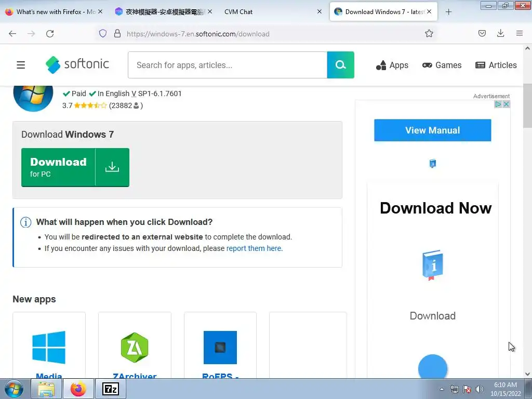Image resolution: width=532 pixels, height=399 pixels.
Task: Click the download arrow icon on green button
Action: click(x=112, y=167)
